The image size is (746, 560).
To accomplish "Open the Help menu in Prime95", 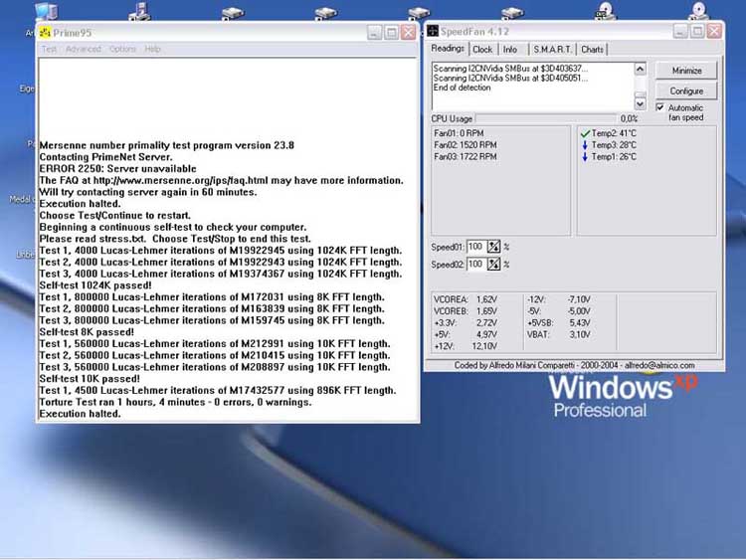I will tap(152, 49).
